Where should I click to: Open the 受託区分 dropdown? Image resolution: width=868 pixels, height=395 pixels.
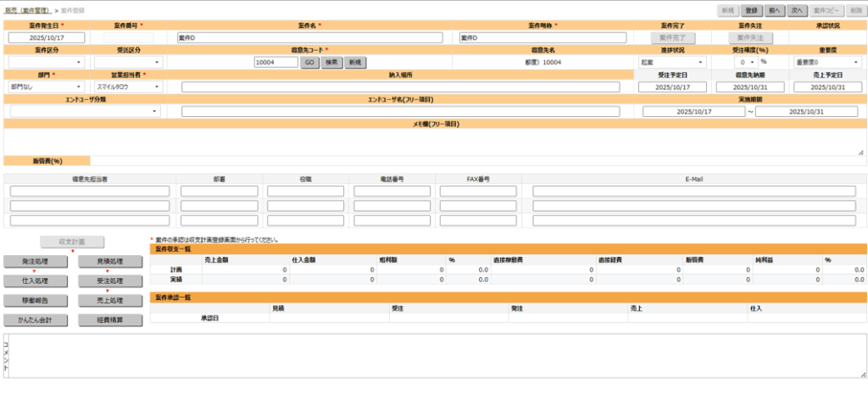128,63
